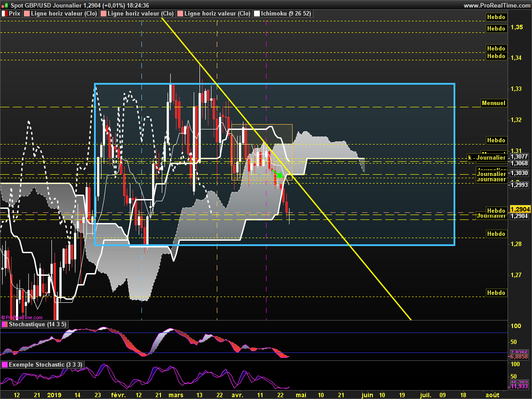Select the large blue rectangle border
The image size is (532, 399).
click(274, 84)
